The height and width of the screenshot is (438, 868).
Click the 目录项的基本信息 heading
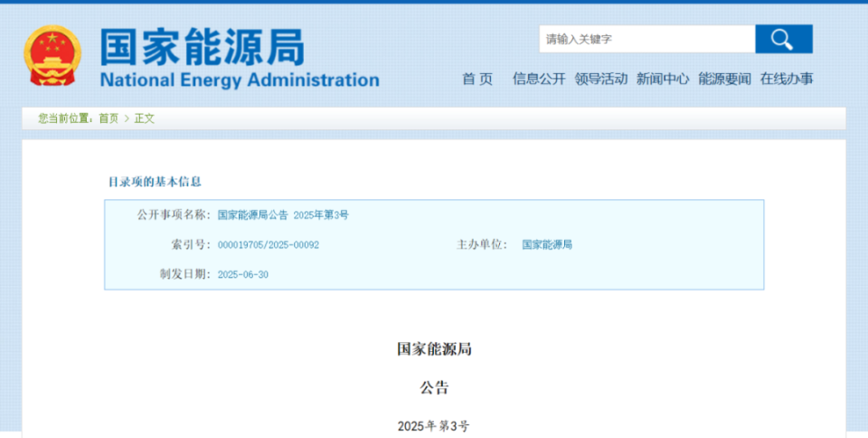[x=155, y=182]
